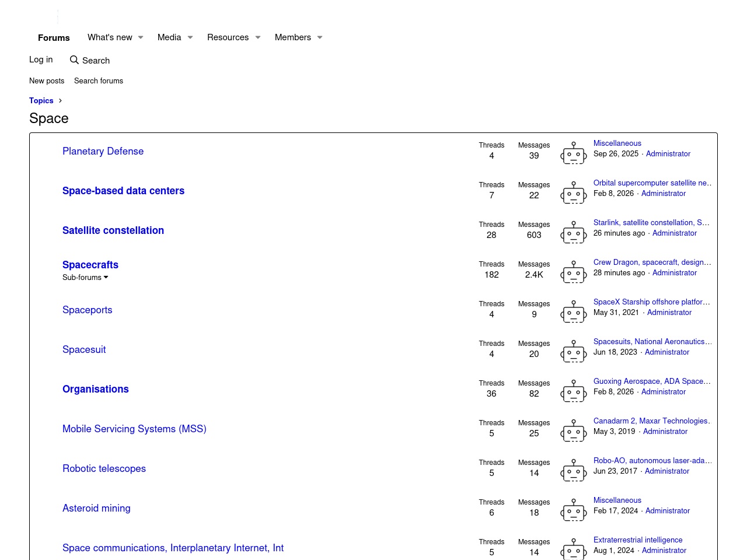Click the robot avatar in Space communications row

pyautogui.click(x=574, y=549)
